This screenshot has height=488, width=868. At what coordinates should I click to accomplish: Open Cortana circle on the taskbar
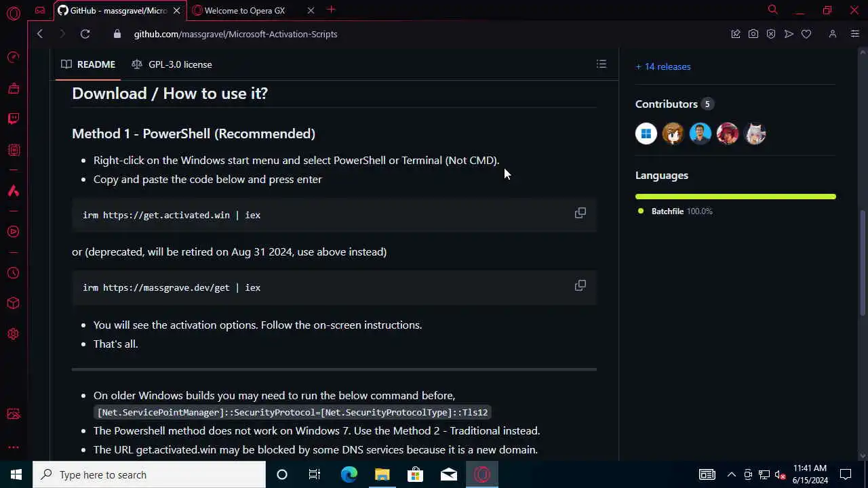point(282,474)
